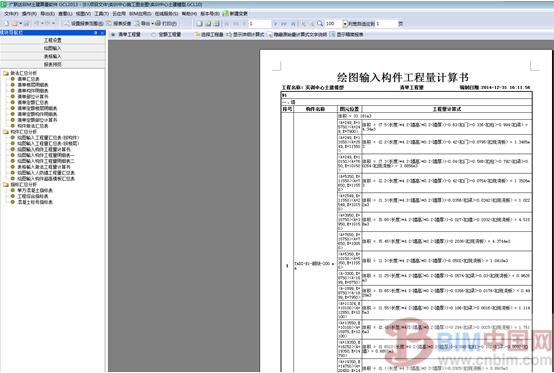Click the New file icon in toolbar

6,23
